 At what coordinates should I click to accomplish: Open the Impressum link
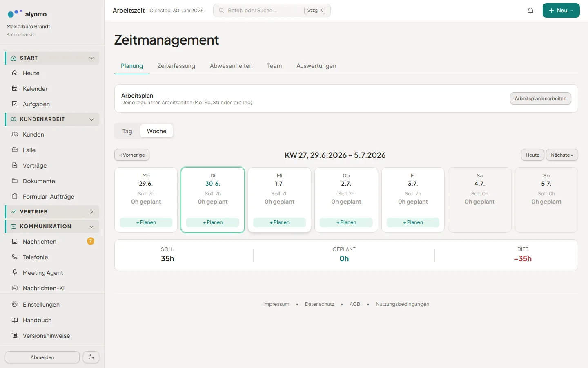(x=276, y=304)
